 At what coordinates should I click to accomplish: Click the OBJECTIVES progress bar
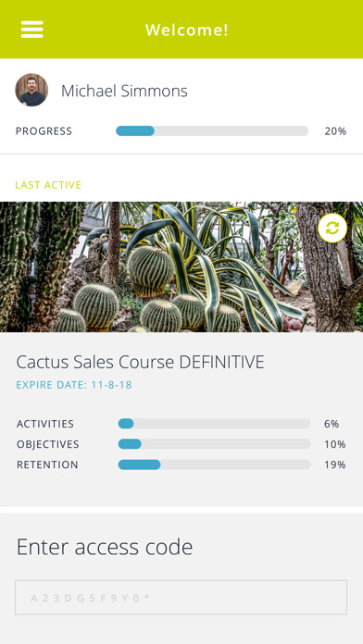click(x=214, y=444)
